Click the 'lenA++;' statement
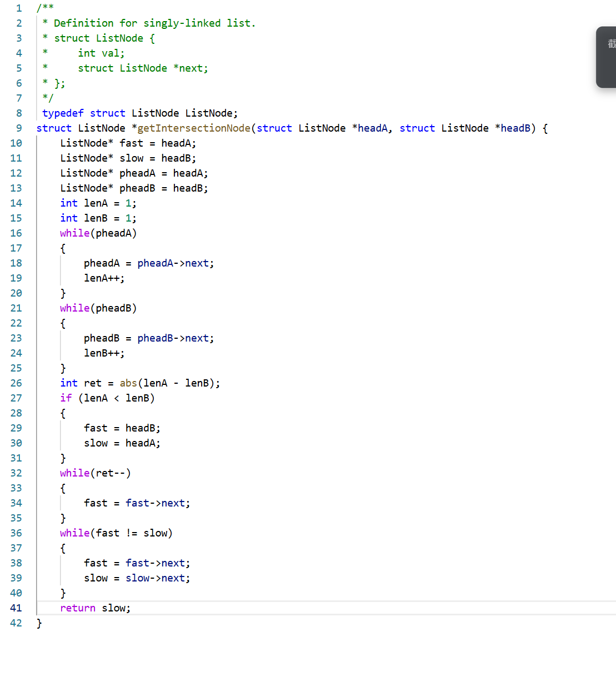The width and height of the screenshot is (616, 687). (x=104, y=278)
